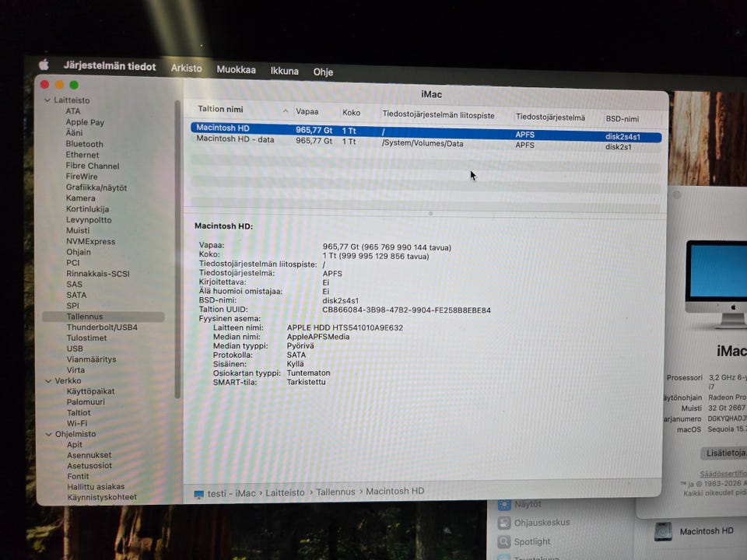Select Ääni in the sidebar
Viewport: 747px width, 560px height.
[x=75, y=133]
